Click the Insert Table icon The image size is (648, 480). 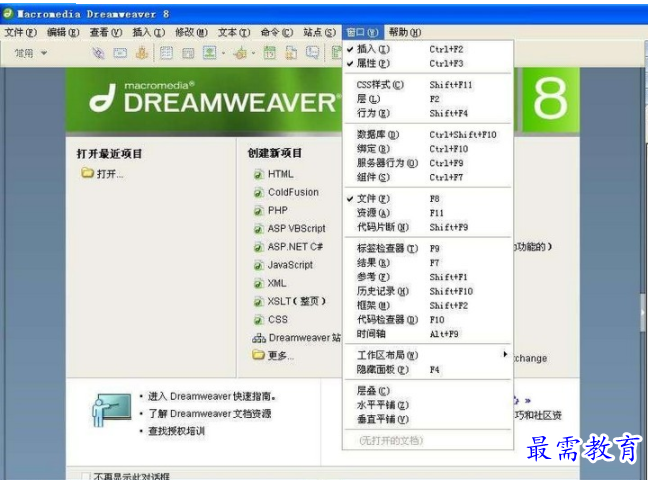pyautogui.click(x=166, y=53)
